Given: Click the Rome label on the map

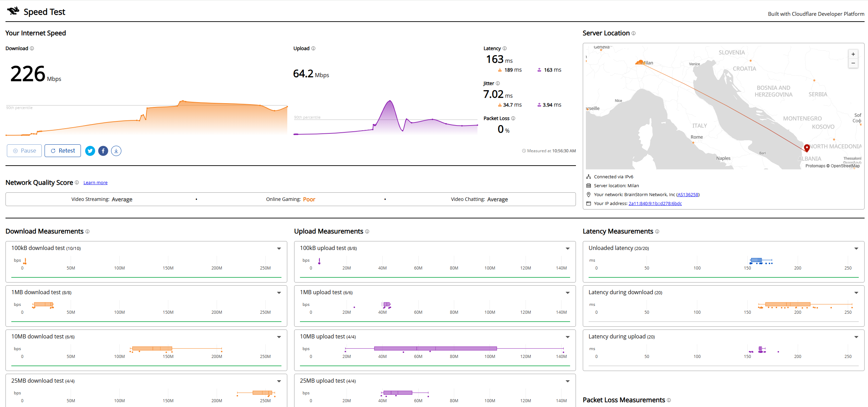Looking at the screenshot, I should point(697,137).
